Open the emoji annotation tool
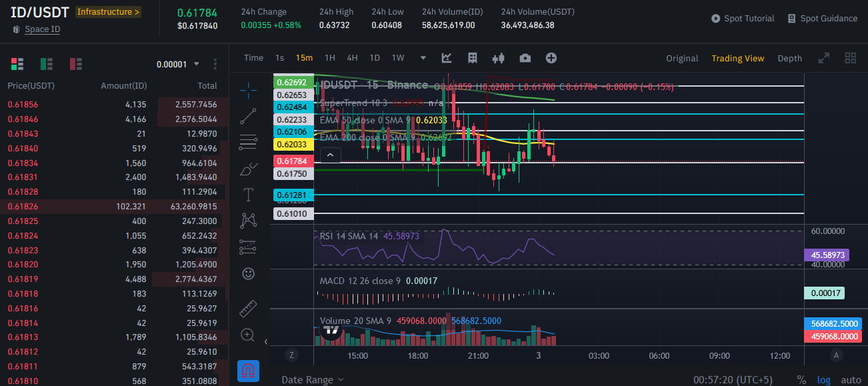 [247, 273]
